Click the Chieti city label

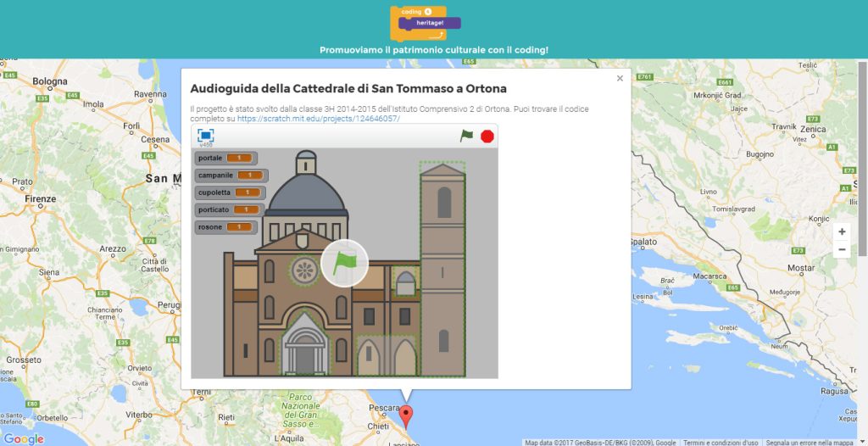coord(378,426)
